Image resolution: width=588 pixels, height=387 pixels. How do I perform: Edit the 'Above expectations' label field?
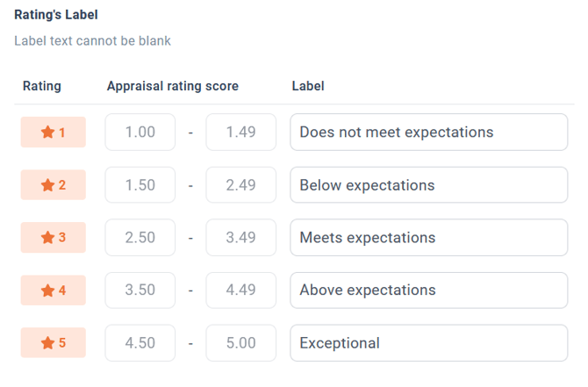(x=428, y=290)
